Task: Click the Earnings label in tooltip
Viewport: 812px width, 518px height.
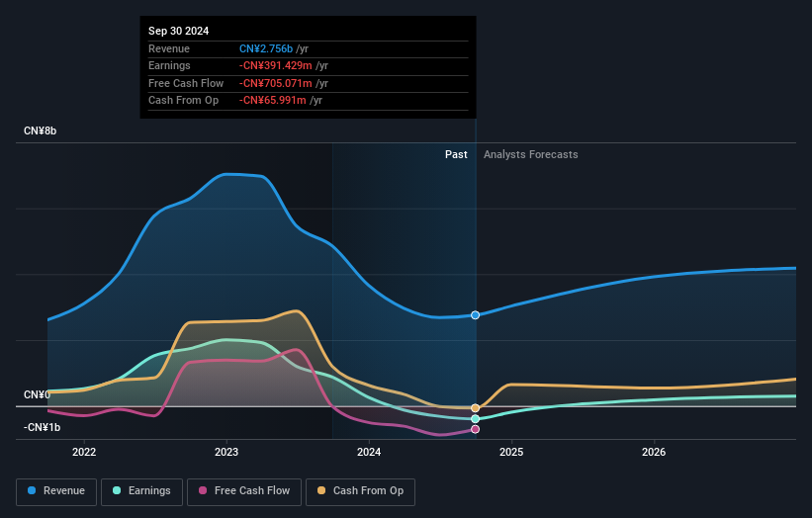Action: coord(169,65)
